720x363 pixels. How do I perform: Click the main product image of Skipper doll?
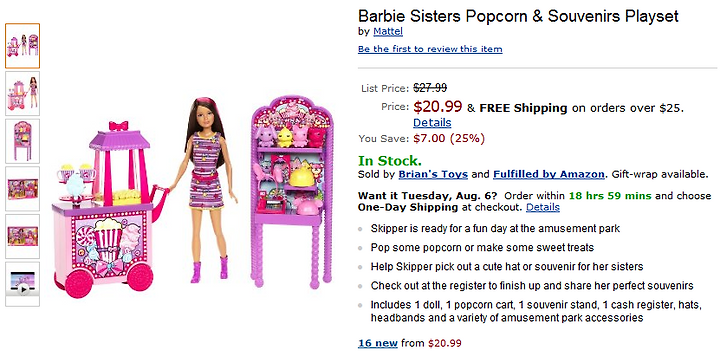(208, 190)
